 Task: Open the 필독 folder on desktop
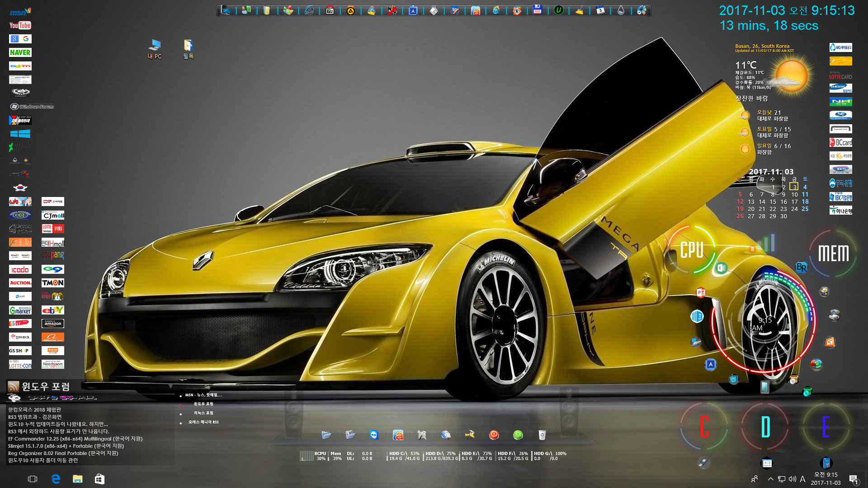pyautogui.click(x=188, y=49)
